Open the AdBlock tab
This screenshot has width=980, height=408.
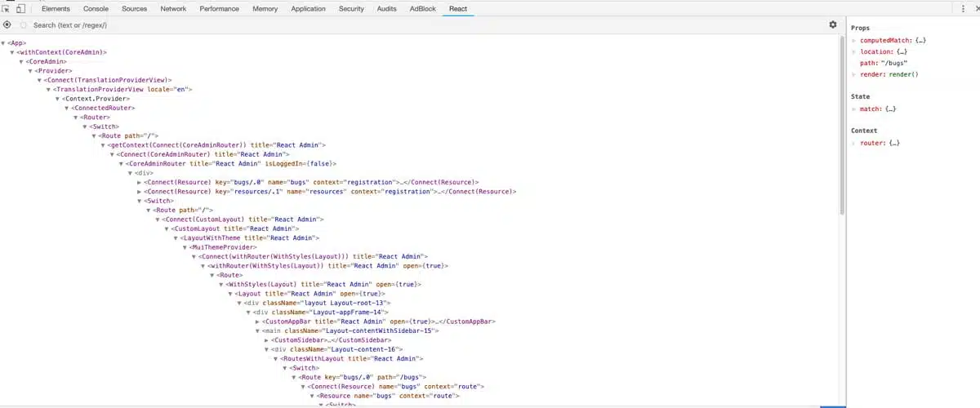pyautogui.click(x=422, y=9)
